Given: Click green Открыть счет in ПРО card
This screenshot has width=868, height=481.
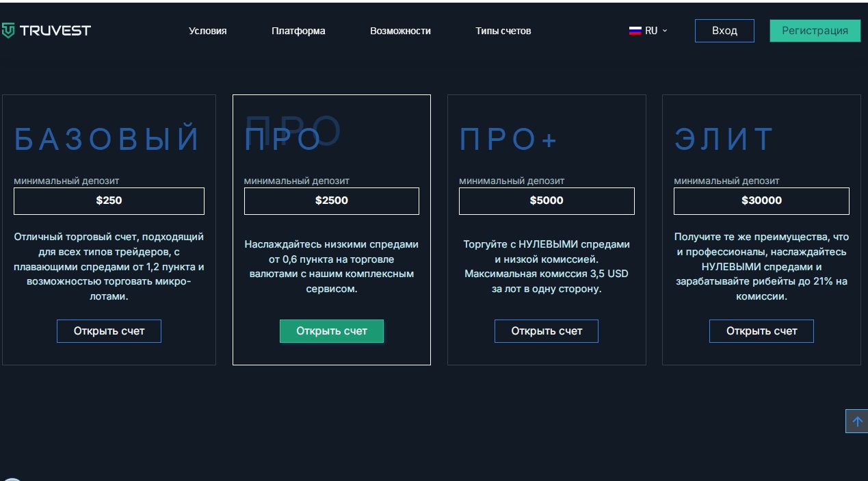Looking at the screenshot, I should coord(332,331).
